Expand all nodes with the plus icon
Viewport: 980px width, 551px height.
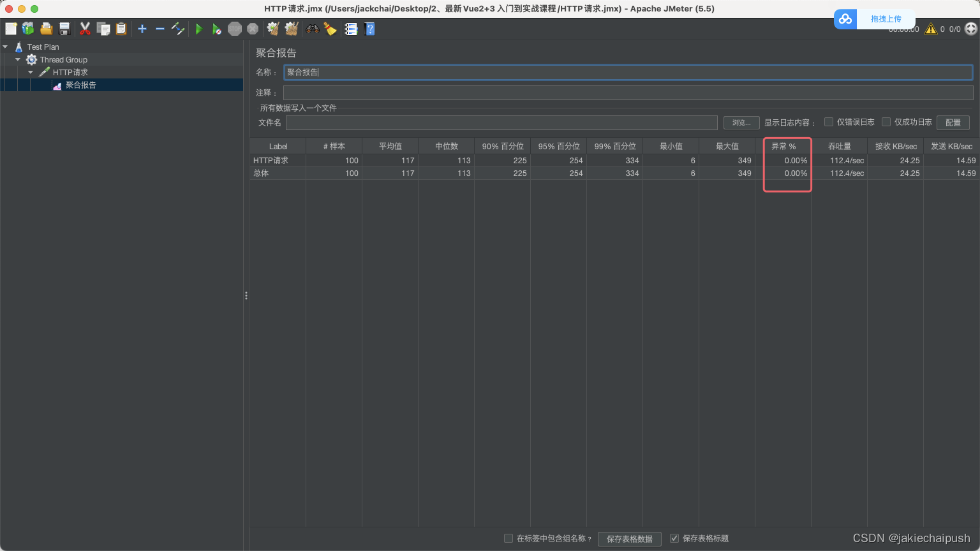(142, 29)
